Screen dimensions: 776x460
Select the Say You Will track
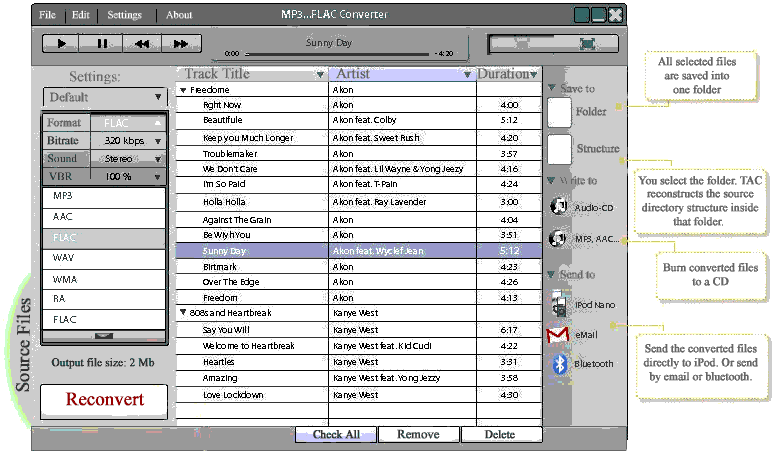[226, 330]
